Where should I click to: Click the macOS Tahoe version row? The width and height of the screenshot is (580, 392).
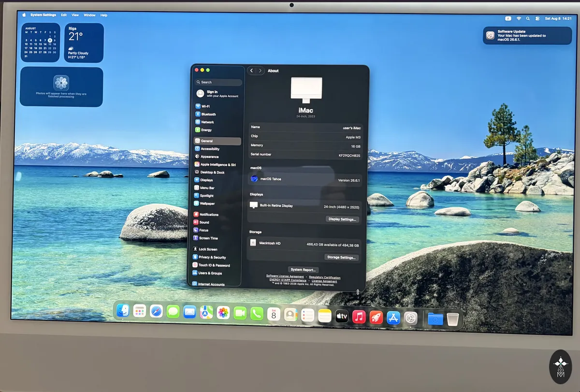point(305,179)
